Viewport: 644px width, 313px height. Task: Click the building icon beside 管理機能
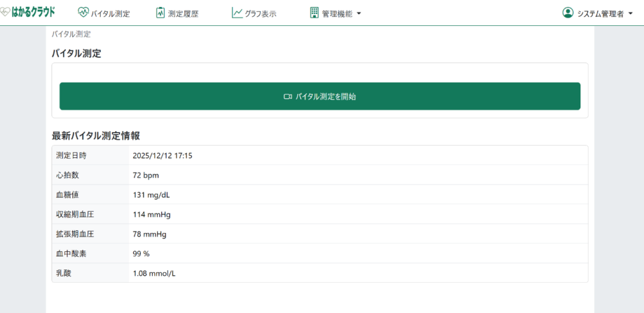pos(314,13)
